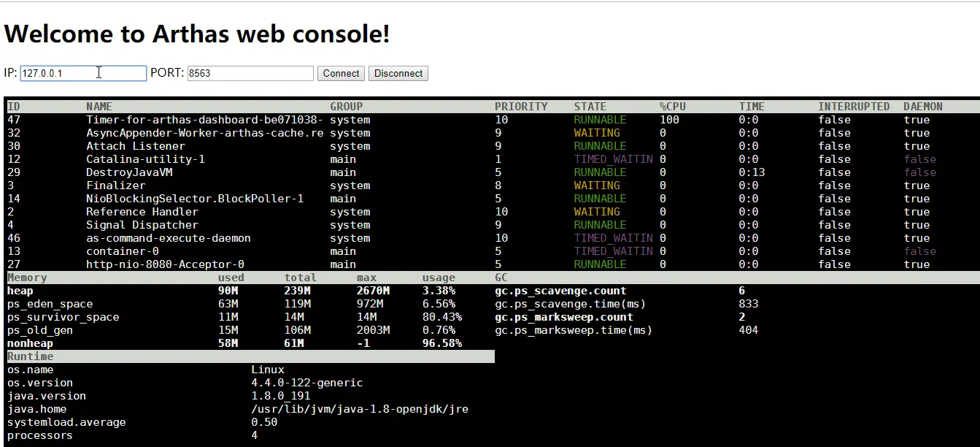The image size is (980, 447).
Task: Click the Signal Dispatcher thread name
Action: pos(142,225)
